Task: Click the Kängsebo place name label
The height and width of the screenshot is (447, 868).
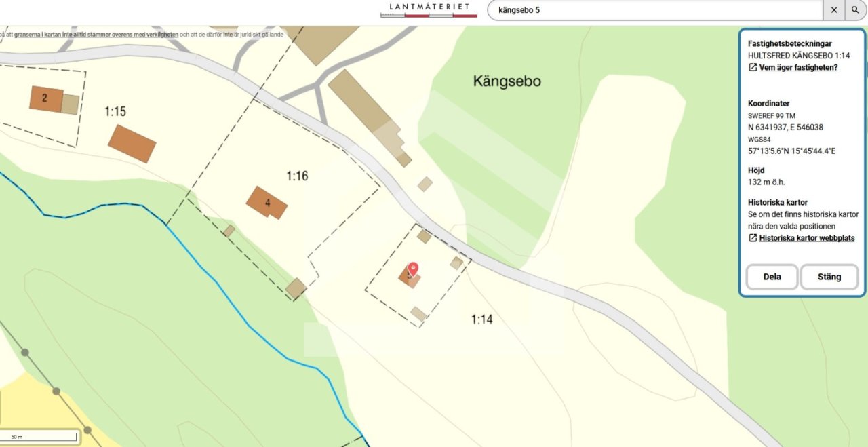Action: 507,81
